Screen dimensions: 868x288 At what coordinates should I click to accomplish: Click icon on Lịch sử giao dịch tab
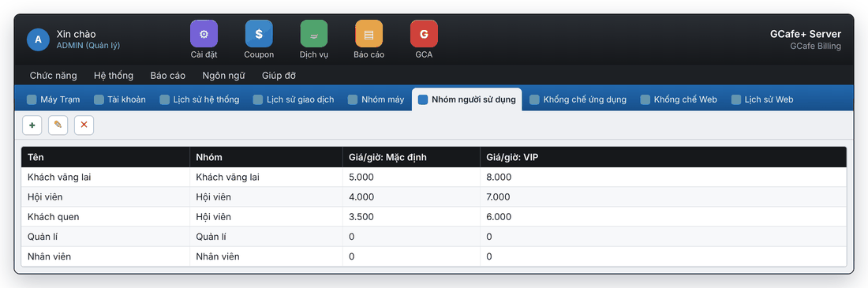pos(258,99)
